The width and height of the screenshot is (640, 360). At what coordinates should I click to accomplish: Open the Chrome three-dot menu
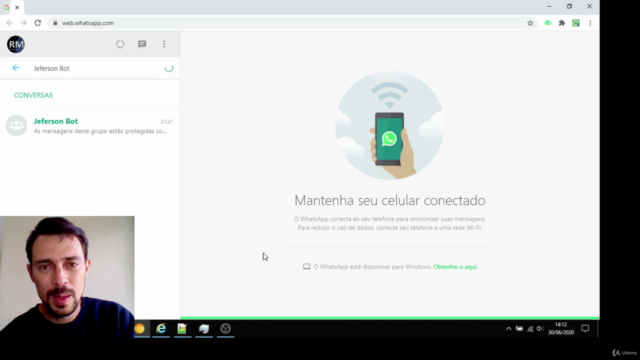590,23
